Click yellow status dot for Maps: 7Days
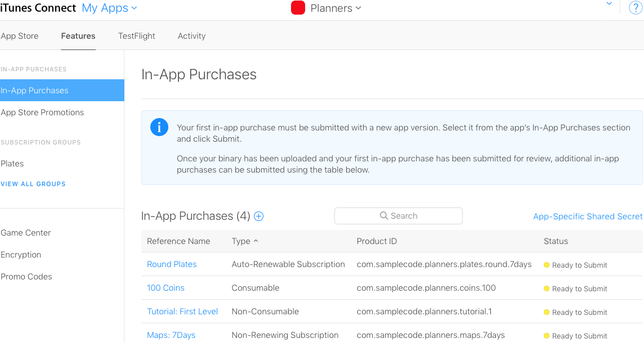644x343 pixels. 546,336
